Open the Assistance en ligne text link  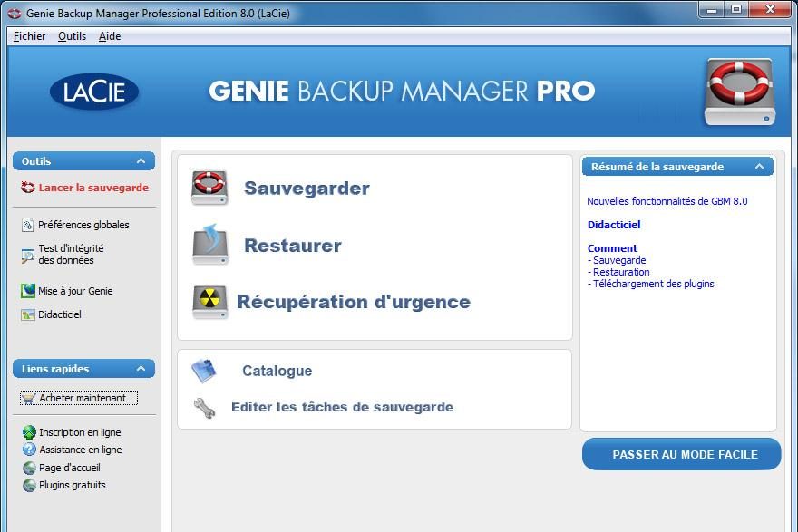(81, 450)
